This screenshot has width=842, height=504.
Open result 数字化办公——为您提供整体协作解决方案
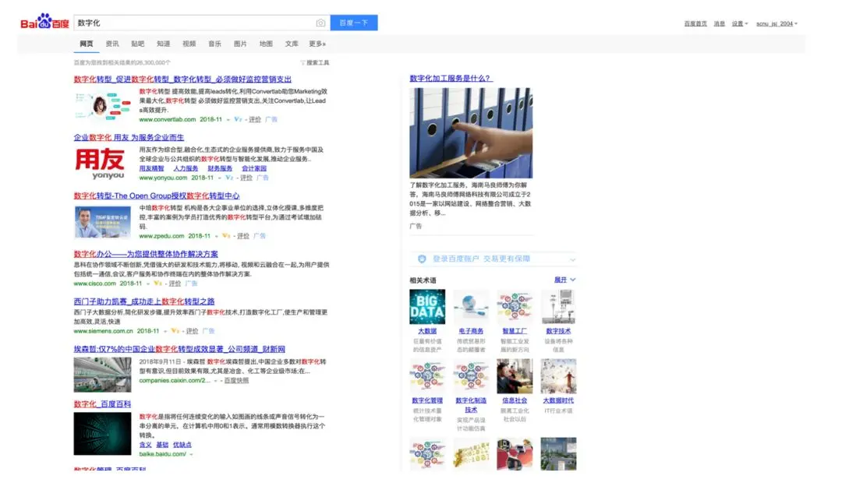(x=146, y=254)
